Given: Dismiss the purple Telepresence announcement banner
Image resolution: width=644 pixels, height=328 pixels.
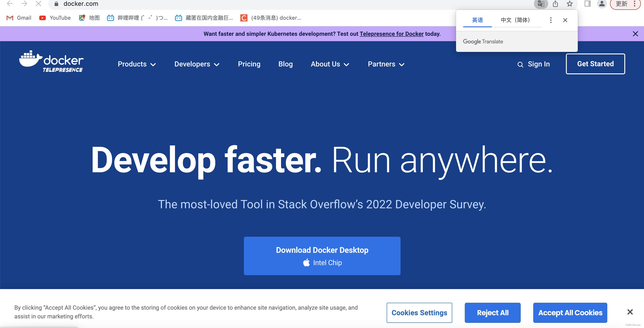Looking at the screenshot, I should point(635,34).
